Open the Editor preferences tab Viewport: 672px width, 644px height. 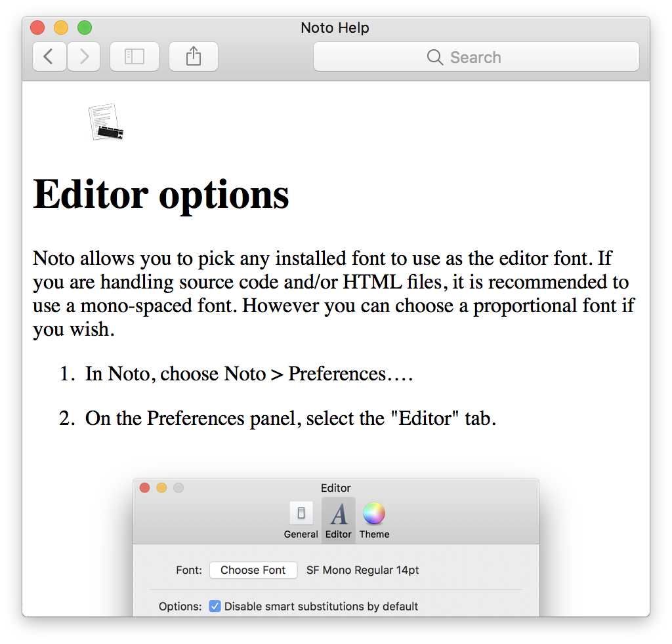[x=339, y=520]
